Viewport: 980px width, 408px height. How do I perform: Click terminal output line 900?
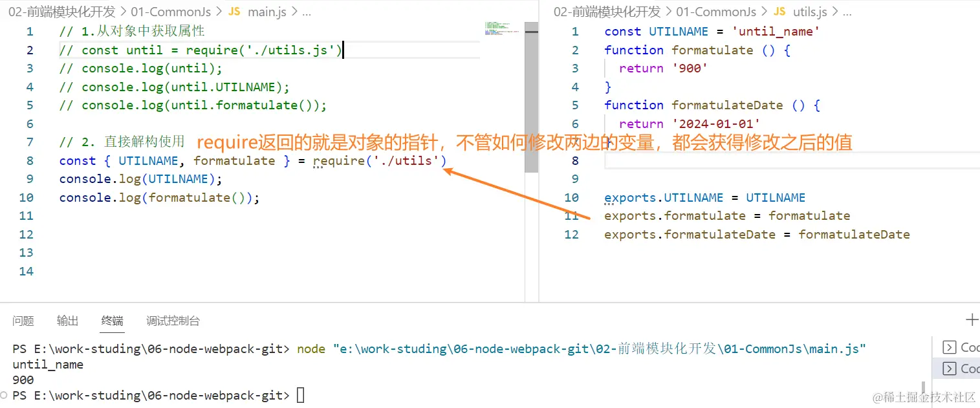[23, 380]
